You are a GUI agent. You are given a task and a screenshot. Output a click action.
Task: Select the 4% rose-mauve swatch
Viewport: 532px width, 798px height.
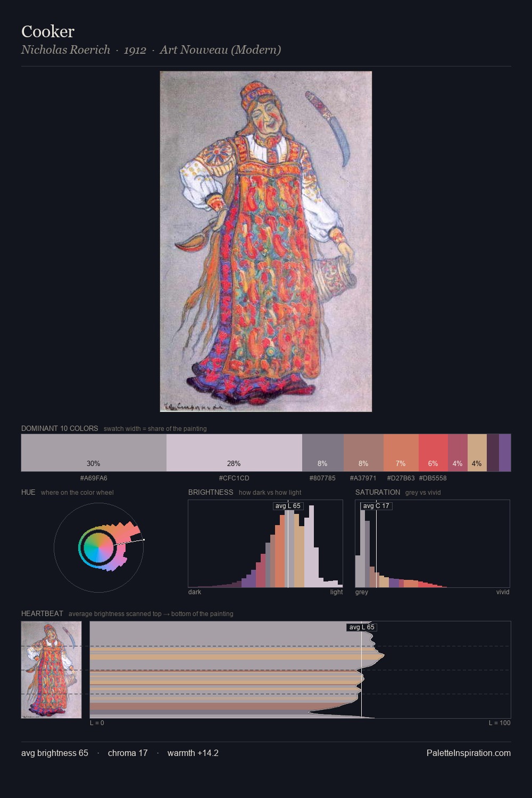tap(458, 453)
